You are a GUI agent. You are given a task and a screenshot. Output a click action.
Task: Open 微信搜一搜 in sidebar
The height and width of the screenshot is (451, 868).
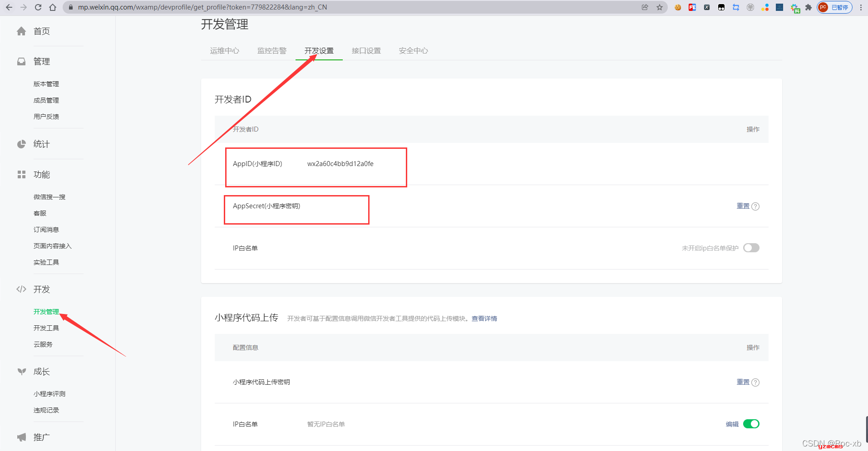point(49,197)
